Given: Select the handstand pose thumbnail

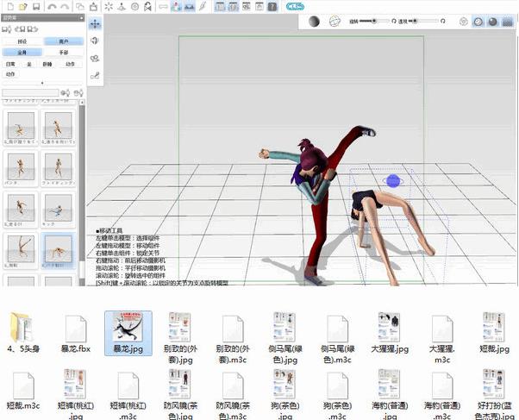Looking at the screenshot, I should pos(21,251).
